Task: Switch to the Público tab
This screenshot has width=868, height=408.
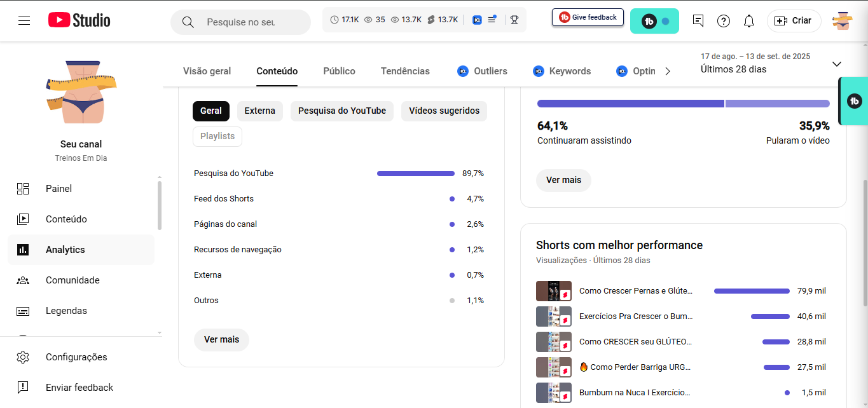Action: click(339, 71)
